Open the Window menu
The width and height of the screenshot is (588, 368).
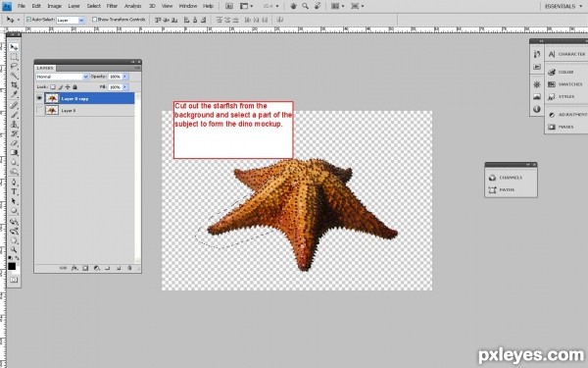tap(188, 6)
